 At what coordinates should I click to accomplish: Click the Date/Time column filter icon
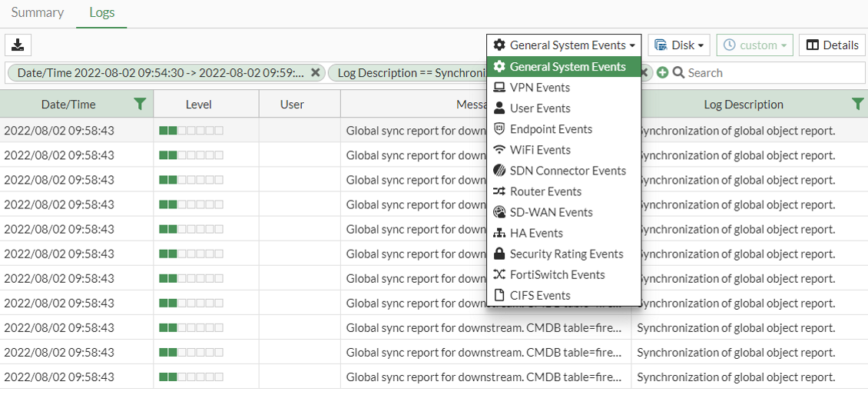click(x=139, y=105)
